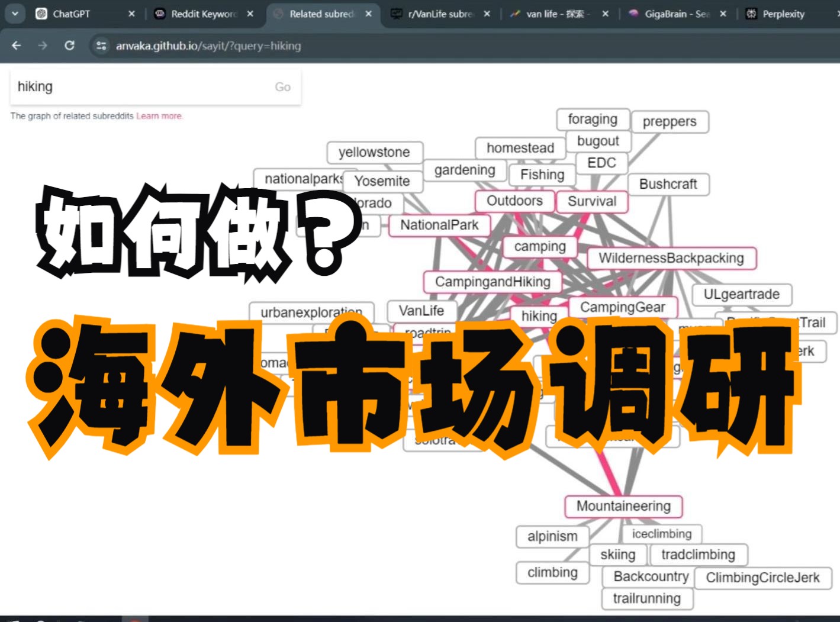This screenshot has height=622, width=840.
Task: Focus the hiking search input field
Action: pyautogui.click(x=142, y=87)
